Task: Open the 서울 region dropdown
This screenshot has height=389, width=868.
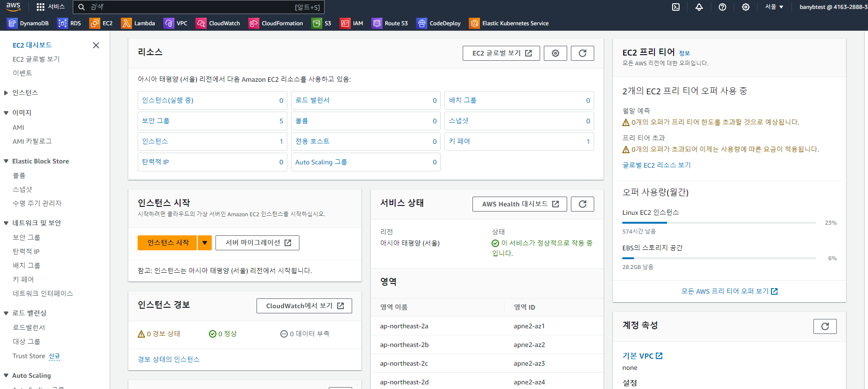Action: (x=774, y=7)
